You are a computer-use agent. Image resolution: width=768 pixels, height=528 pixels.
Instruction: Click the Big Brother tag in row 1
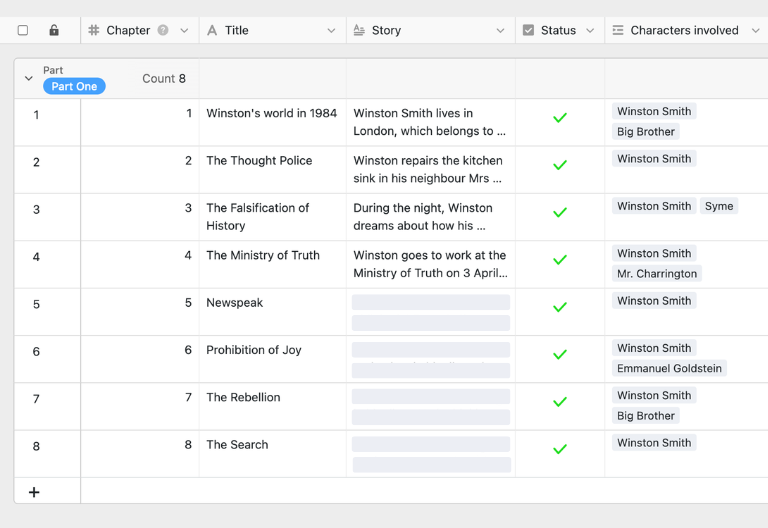646,132
